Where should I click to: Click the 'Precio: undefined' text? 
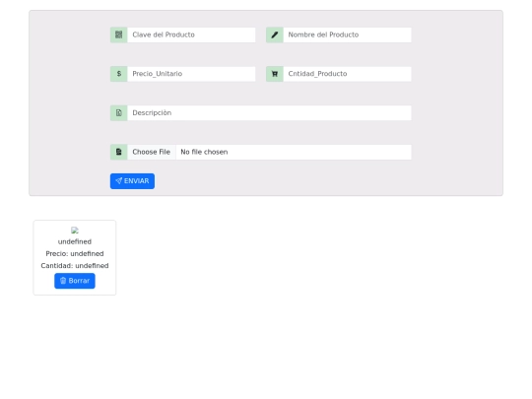[75, 254]
